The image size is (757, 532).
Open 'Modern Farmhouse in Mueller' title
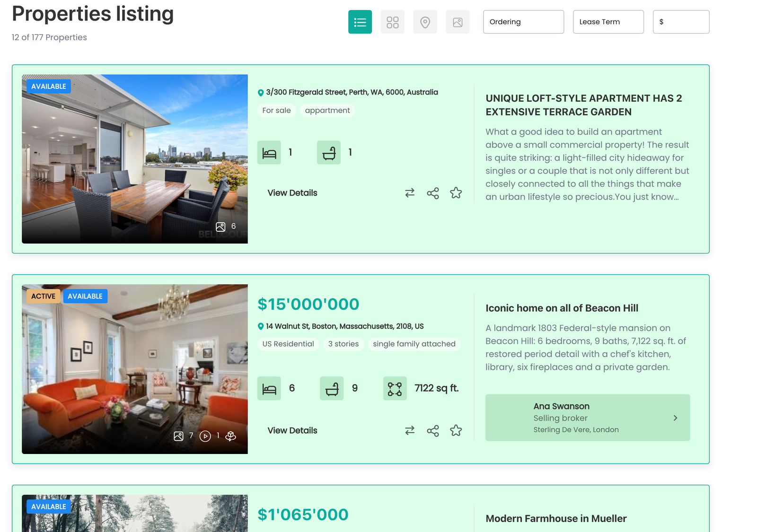556,519
